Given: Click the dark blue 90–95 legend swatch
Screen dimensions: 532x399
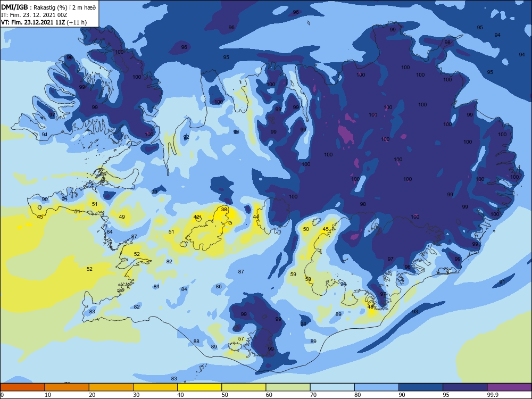Looking at the screenshot, I should (x=421, y=387).
